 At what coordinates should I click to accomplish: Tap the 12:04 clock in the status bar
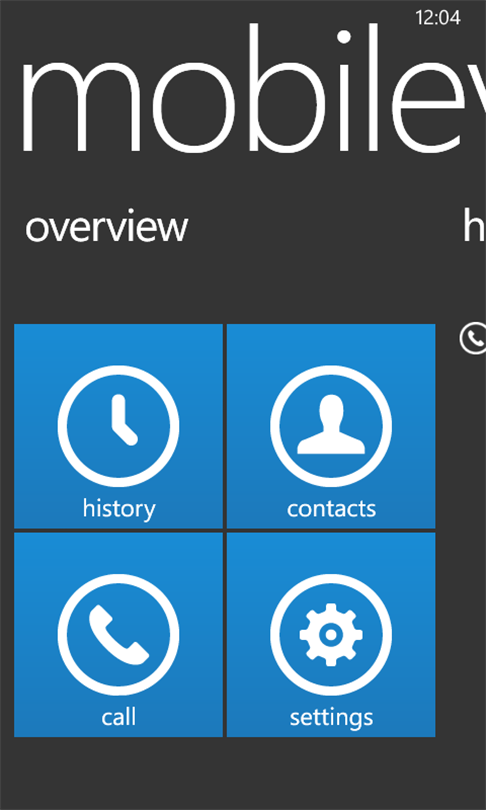(x=438, y=18)
